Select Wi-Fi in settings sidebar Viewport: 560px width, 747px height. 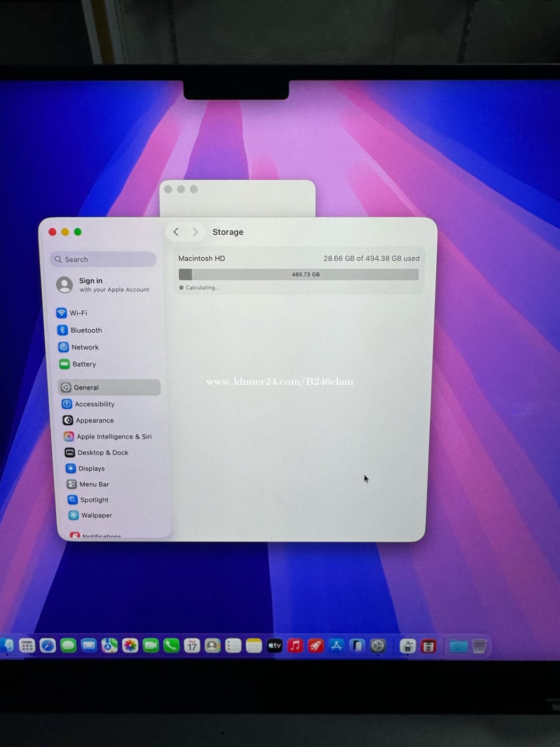(x=78, y=313)
